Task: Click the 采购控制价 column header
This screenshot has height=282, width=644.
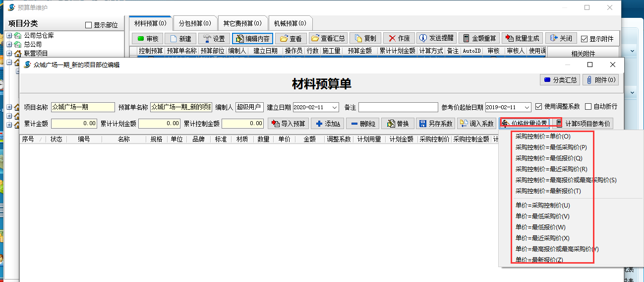Action: (x=434, y=140)
